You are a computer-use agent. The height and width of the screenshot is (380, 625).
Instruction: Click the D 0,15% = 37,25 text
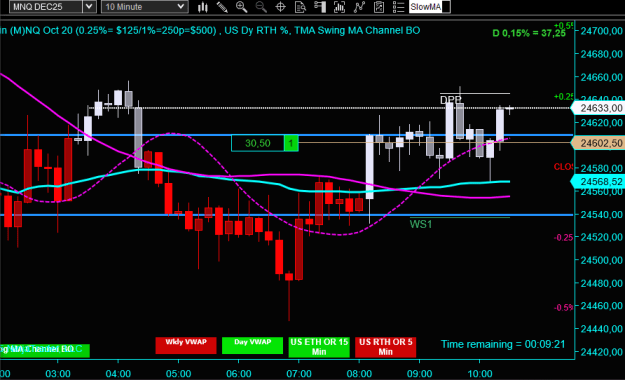(529, 33)
